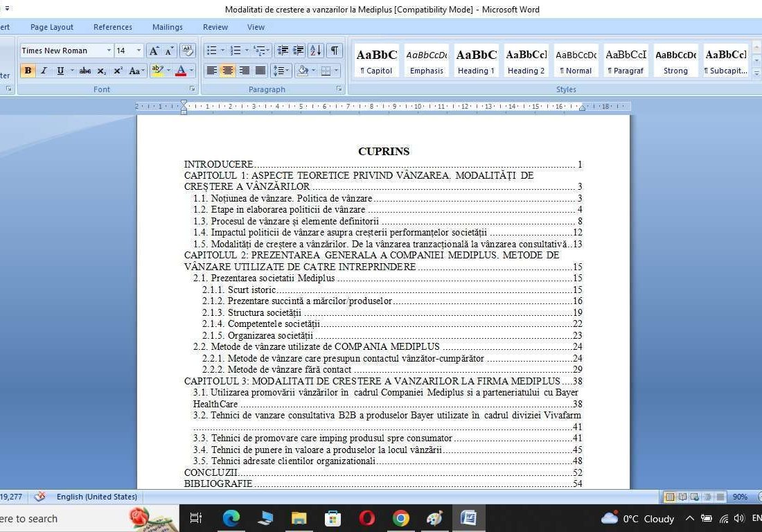
Task: Apply Sort using the A-Z sort icon
Action: [x=315, y=51]
